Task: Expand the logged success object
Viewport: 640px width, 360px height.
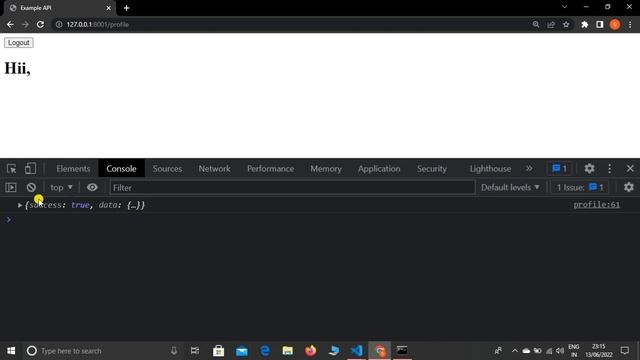Action: pos(20,205)
